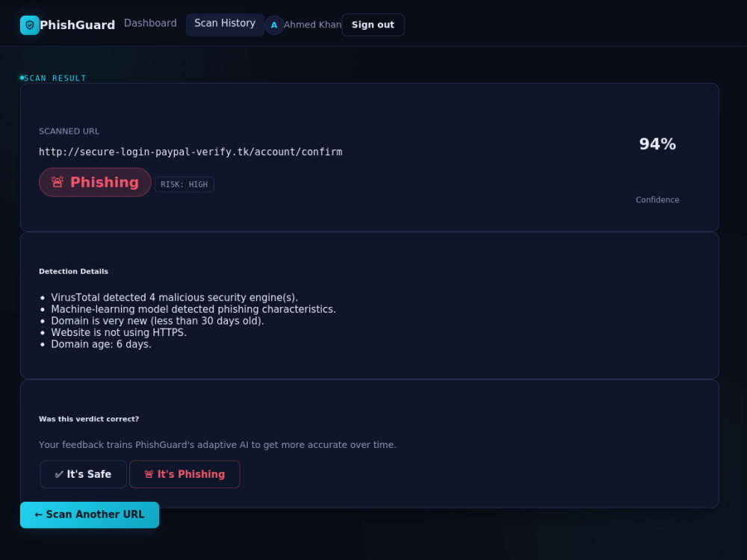Click the PhishGuard shield logo icon
The image size is (747, 560).
30,25
